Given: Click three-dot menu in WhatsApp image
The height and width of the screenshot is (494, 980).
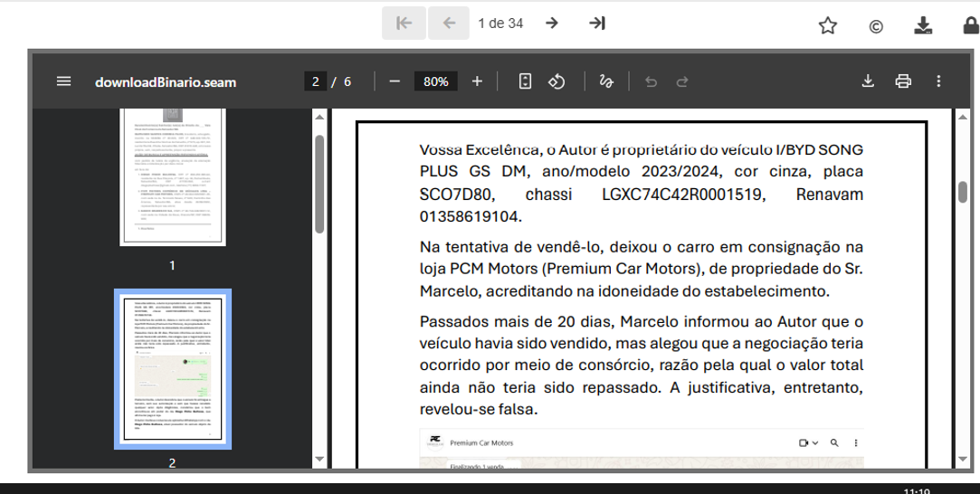Looking at the screenshot, I should pyautogui.click(x=856, y=442).
